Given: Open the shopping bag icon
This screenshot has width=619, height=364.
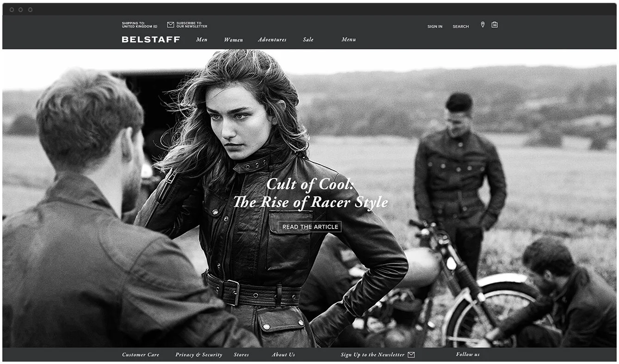Looking at the screenshot, I should (494, 25).
